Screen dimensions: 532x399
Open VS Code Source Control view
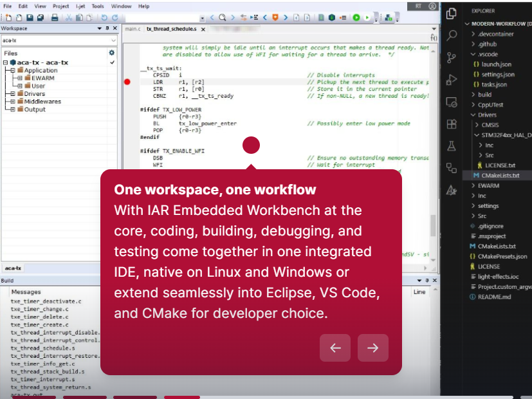451,58
